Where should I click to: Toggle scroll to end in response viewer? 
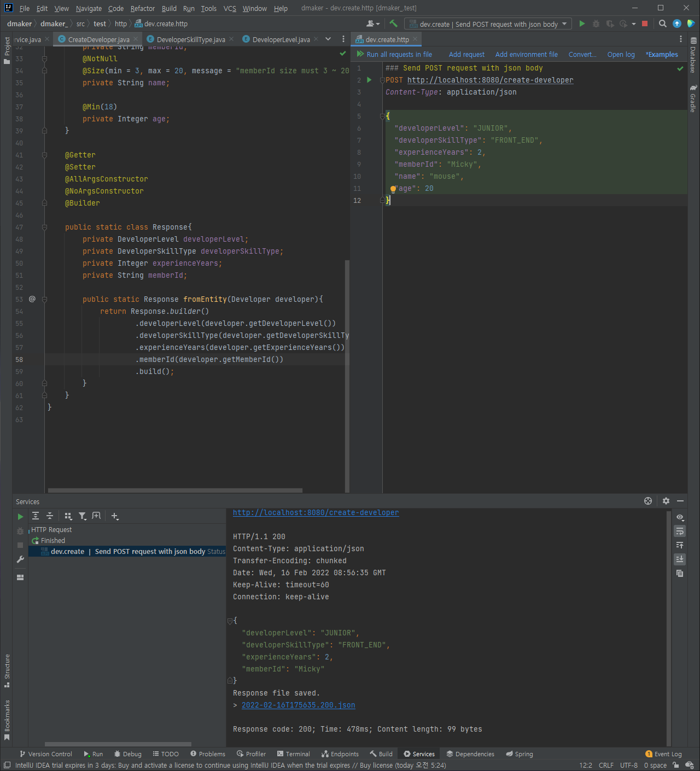click(x=680, y=559)
